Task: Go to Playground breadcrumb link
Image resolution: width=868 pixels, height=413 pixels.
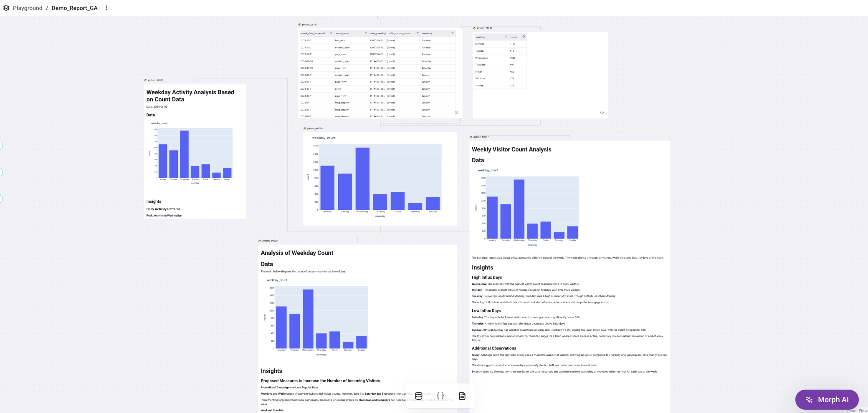Action: [28, 8]
